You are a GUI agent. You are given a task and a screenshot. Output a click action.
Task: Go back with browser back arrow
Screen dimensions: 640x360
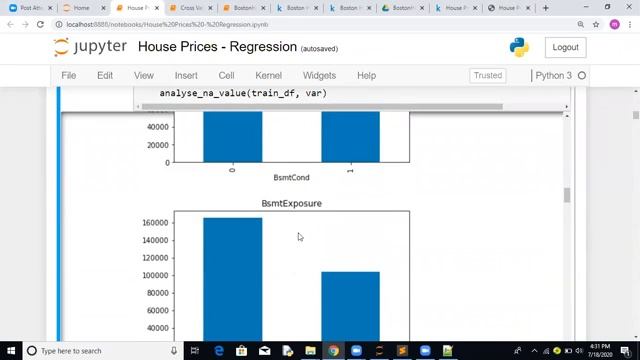[10, 24]
